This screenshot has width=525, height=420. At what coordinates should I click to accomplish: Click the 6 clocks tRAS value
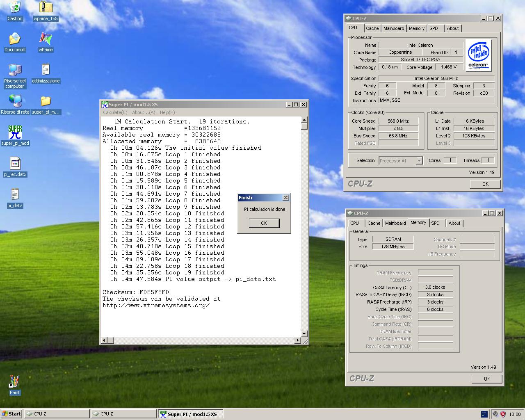[x=435, y=309]
